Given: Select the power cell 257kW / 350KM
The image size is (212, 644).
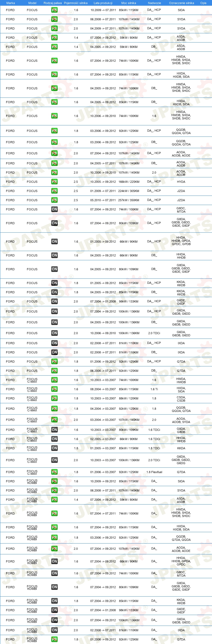Looking at the screenshot, I should [129, 200].
